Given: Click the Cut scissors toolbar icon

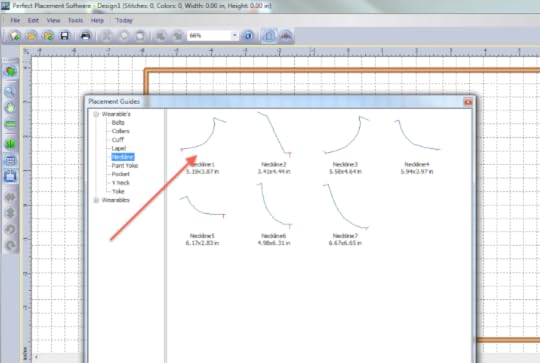Looking at the screenshot, I should point(107,35).
